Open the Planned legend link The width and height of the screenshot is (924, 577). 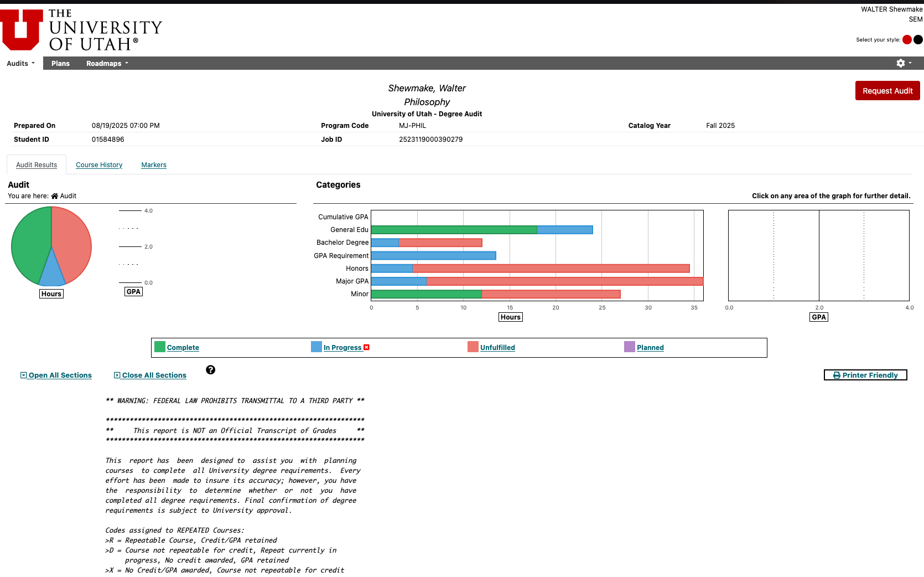point(650,348)
